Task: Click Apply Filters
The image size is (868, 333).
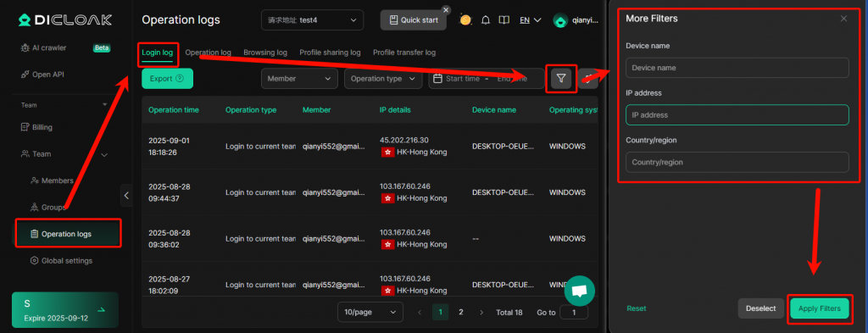Action: 820,308
